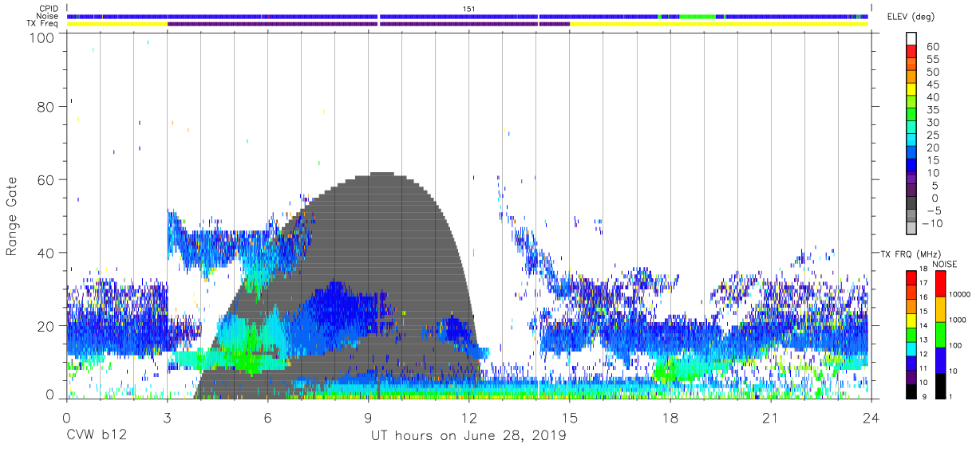Viewport: 980px width, 452px height.
Task: Select the UT hours on June 28, 2019 title
Action: pyautogui.click(x=468, y=436)
